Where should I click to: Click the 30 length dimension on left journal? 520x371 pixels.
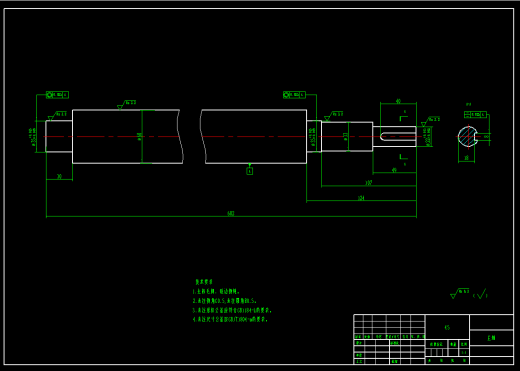coord(59,176)
